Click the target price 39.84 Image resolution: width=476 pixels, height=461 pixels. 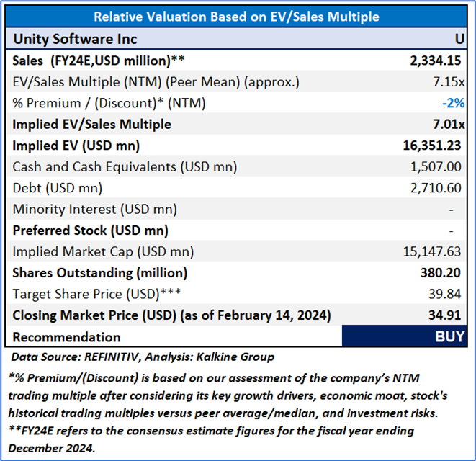click(445, 295)
